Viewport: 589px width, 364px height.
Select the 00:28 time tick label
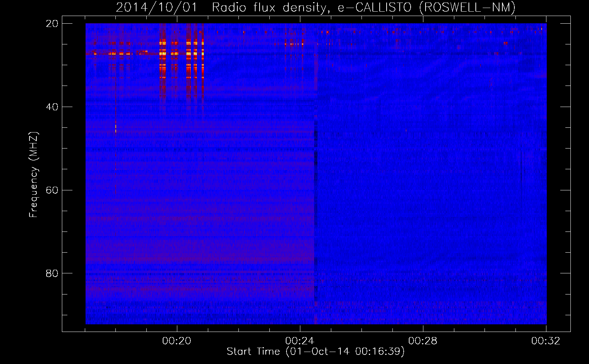click(x=423, y=341)
